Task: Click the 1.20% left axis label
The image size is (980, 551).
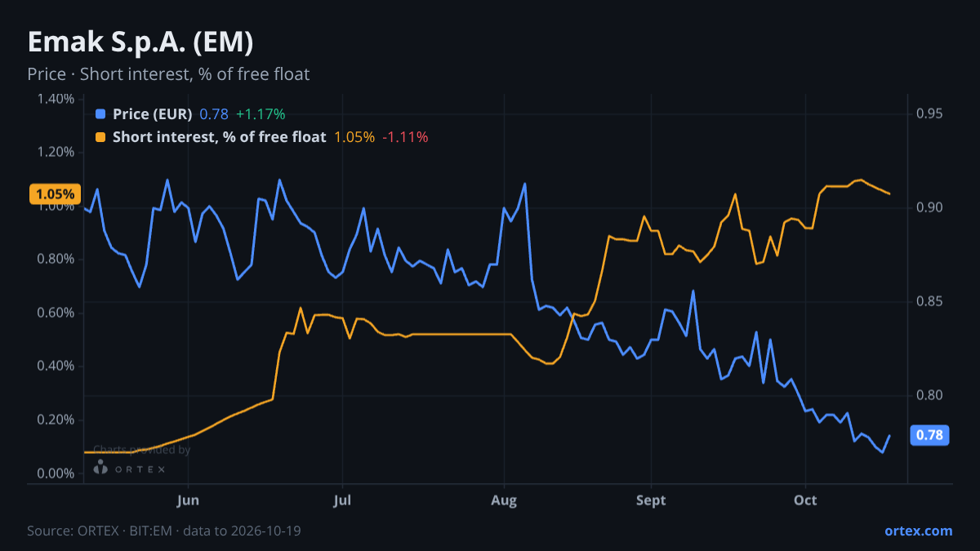Action: (56, 152)
